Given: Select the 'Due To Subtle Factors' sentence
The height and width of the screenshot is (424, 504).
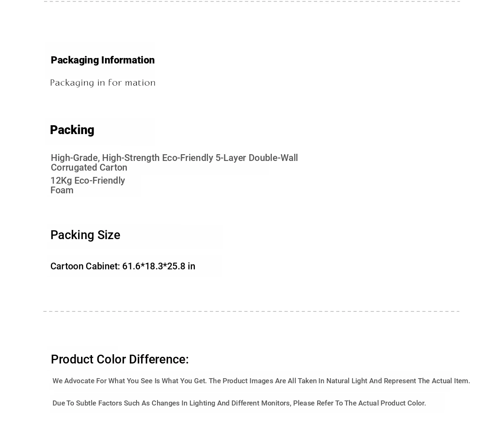Looking at the screenshot, I should click(x=239, y=403).
